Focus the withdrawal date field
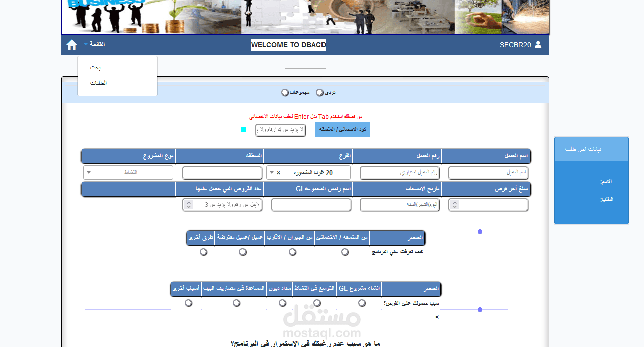 tap(400, 205)
